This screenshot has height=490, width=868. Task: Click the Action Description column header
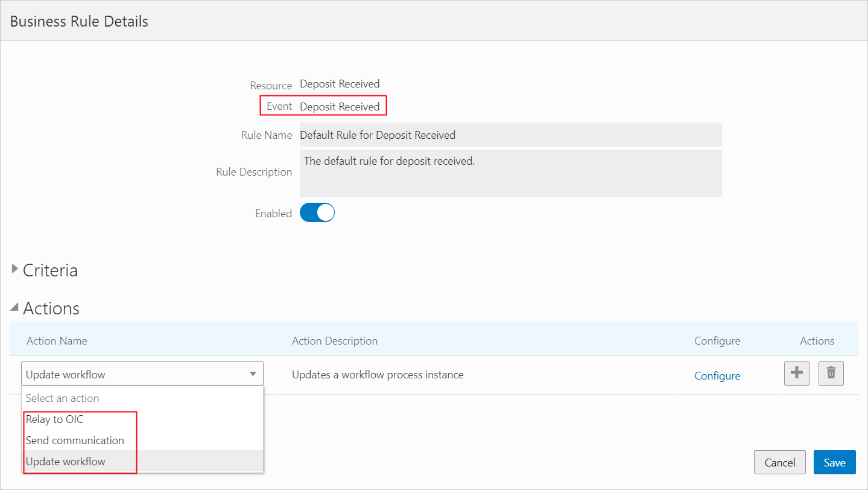coord(335,341)
